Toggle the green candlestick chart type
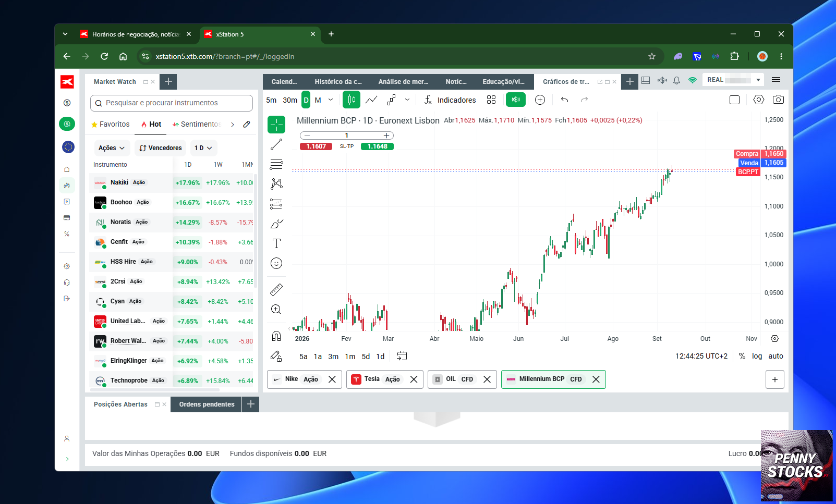This screenshot has width=836, height=504. click(352, 100)
